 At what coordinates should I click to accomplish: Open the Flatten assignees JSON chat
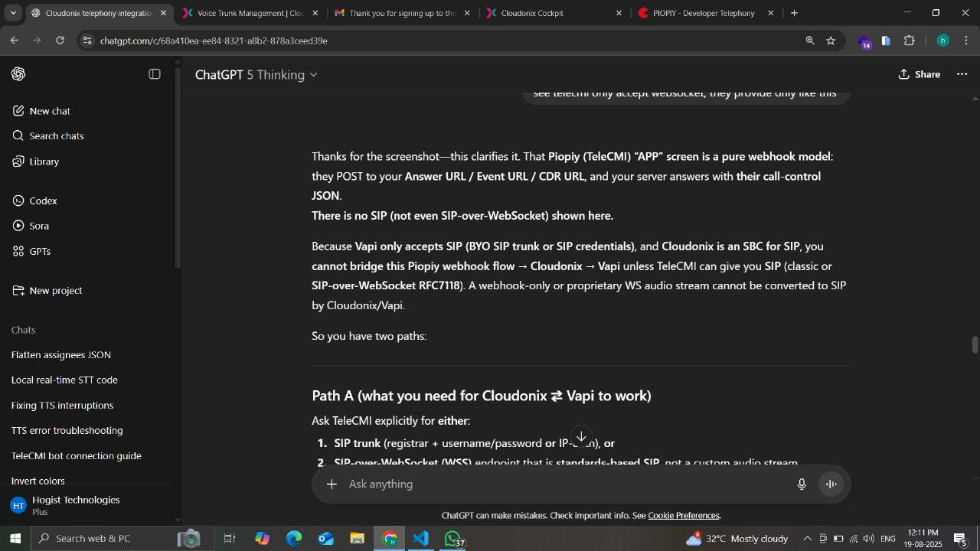61,355
